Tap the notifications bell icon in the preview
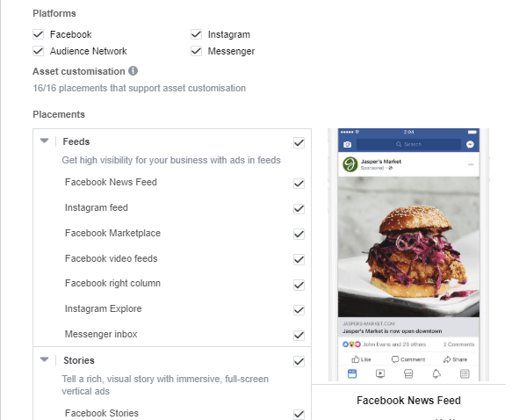 (x=436, y=374)
